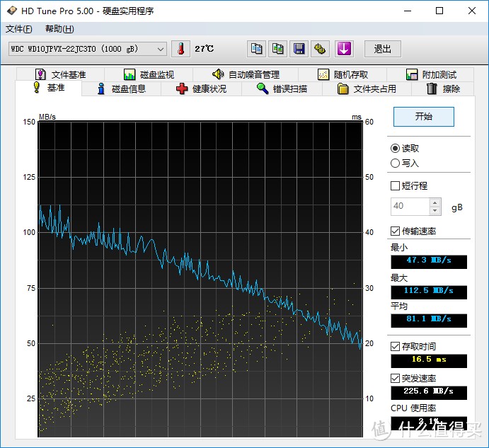
Task: Click the short stroke 40 gB input field
Action: (x=410, y=207)
